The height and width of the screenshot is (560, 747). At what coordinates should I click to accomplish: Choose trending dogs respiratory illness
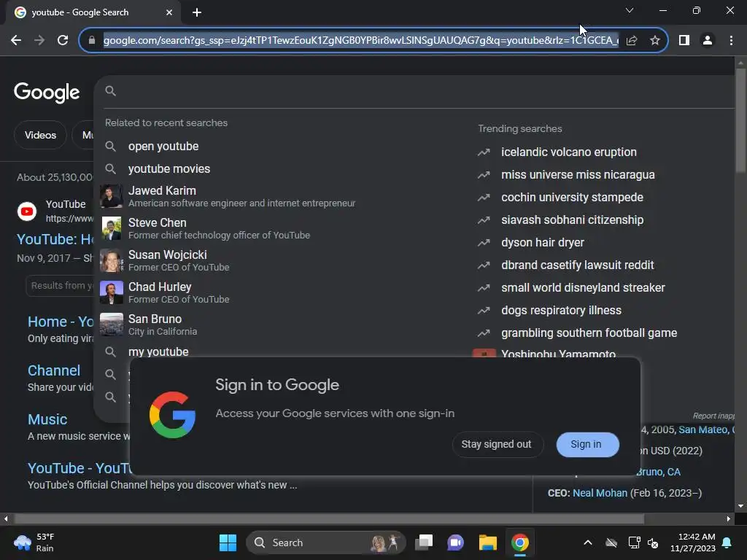click(x=561, y=310)
